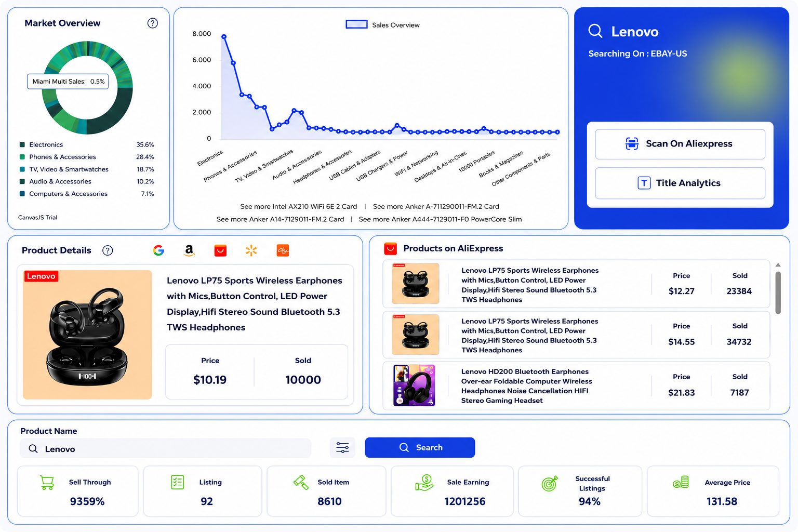Select the red AliExpress icon in Product Details
Image resolution: width=798 pixels, height=532 pixels.
(x=220, y=250)
